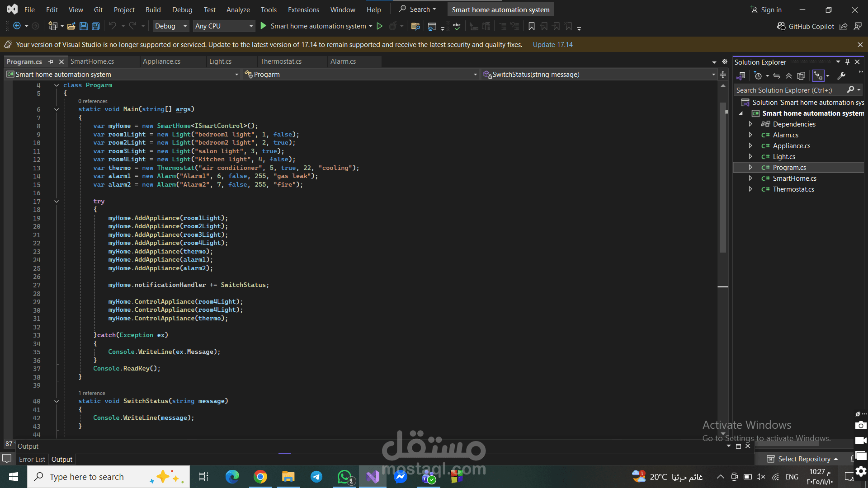Click the Start Without Debugging icon
Image resolution: width=868 pixels, height=488 pixels.
[380, 26]
